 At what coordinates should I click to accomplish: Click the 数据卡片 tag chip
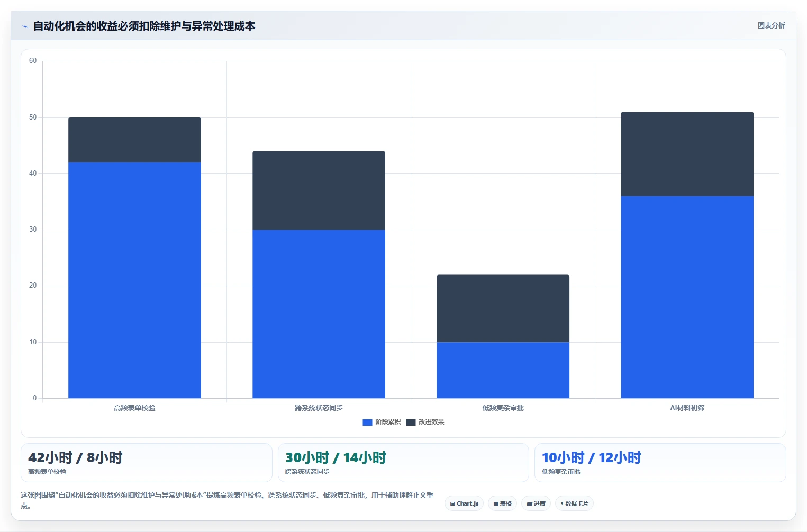574,503
